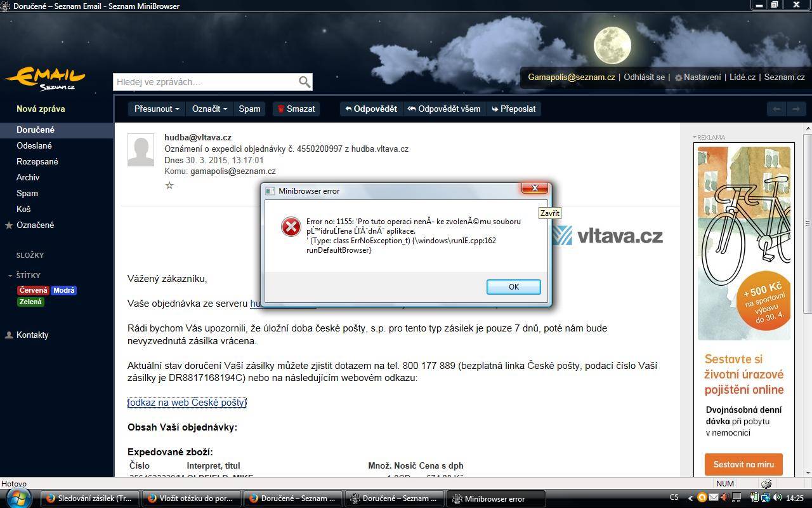Show hidden tray icons arrow
Viewport: 812px width, 508px height.
click(x=691, y=498)
